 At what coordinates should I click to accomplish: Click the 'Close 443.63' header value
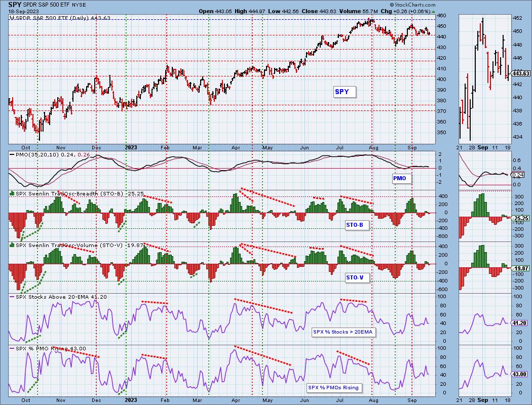pos(319,11)
